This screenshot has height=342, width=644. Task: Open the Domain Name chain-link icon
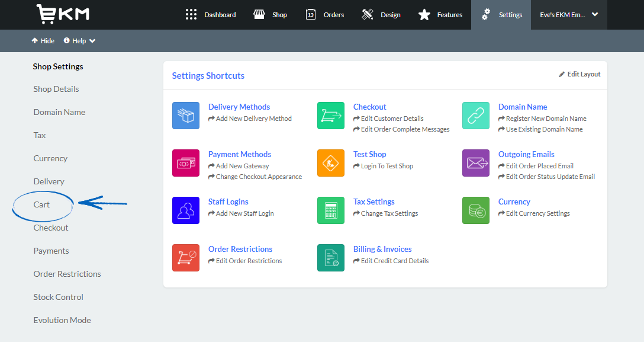tap(476, 116)
